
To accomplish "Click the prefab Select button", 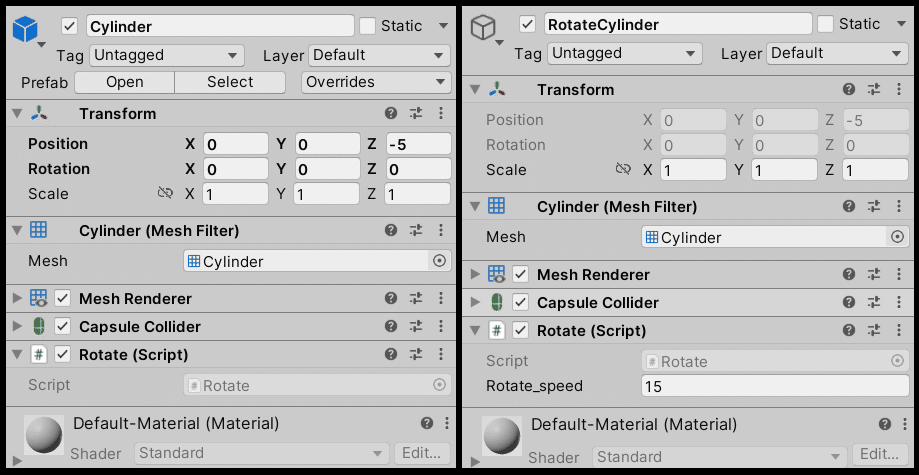I will click(x=230, y=82).
